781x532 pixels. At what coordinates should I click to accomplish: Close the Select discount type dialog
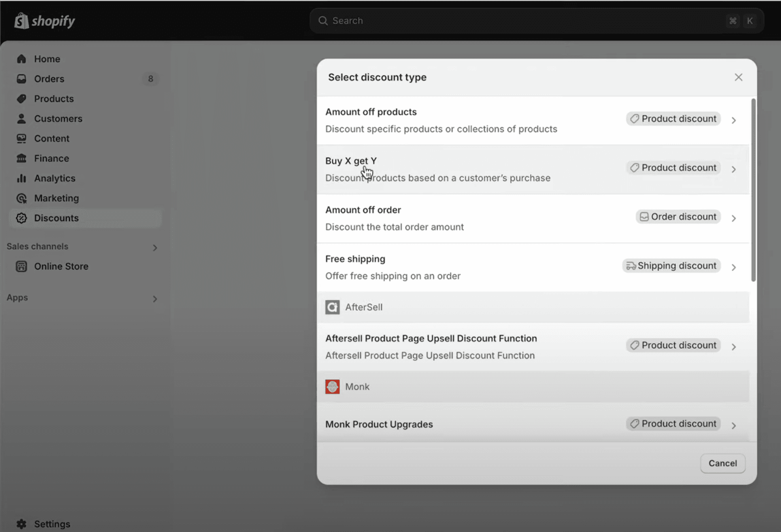tap(738, 77)
